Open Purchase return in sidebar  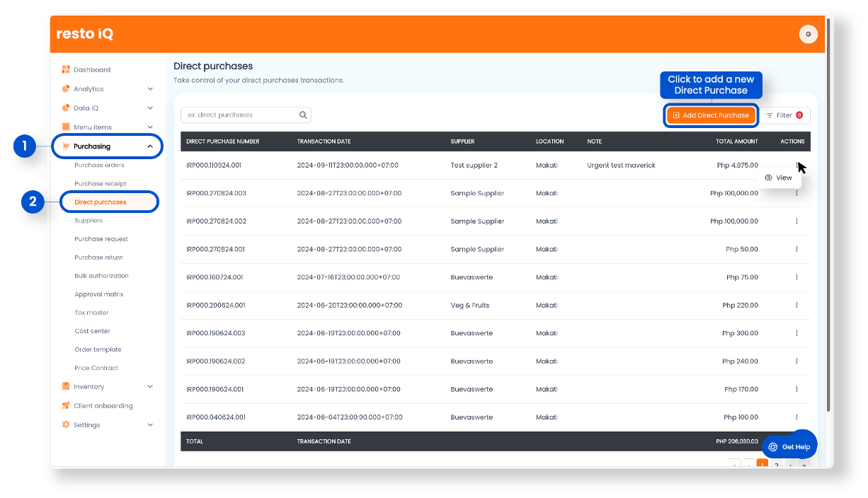click(98, 257)
